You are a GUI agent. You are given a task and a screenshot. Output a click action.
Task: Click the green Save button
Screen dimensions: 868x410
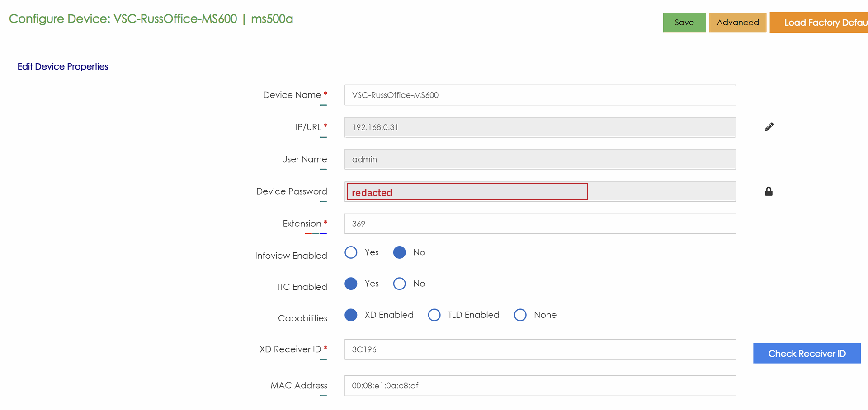[684, 23]
